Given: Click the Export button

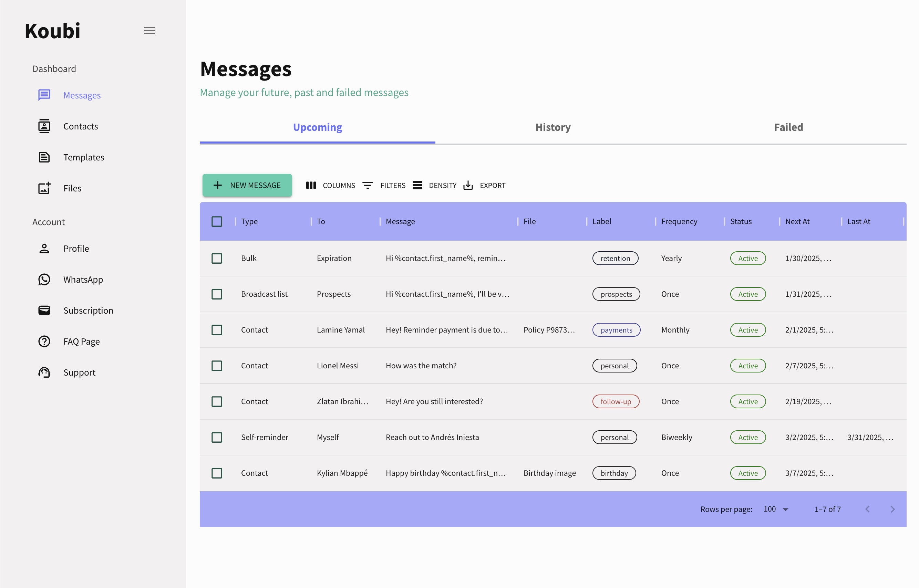Looking at the screenshot, I should 484,186.
